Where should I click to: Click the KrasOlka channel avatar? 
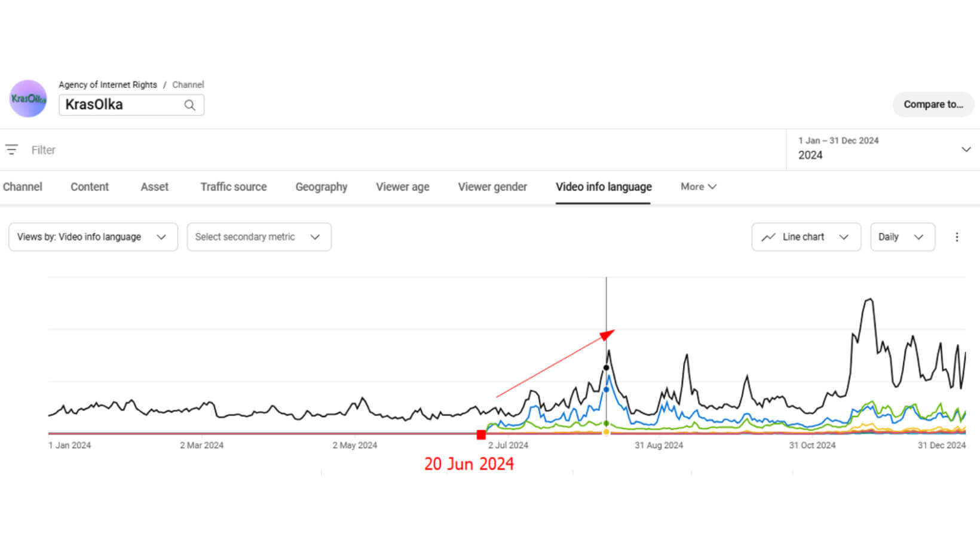[27, 99]
